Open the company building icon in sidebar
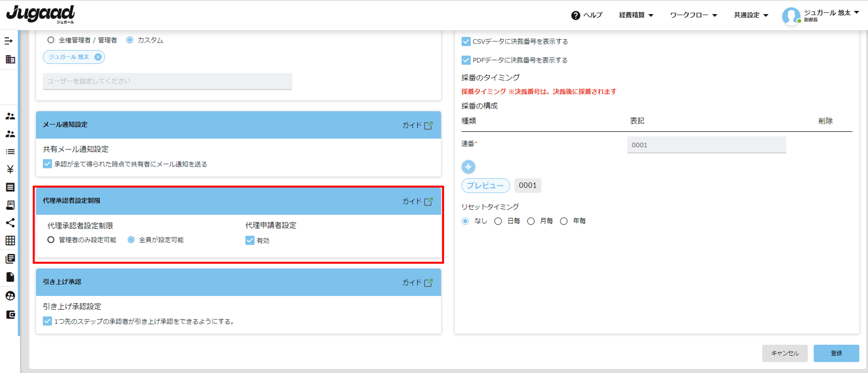 (x=10, y=59)
